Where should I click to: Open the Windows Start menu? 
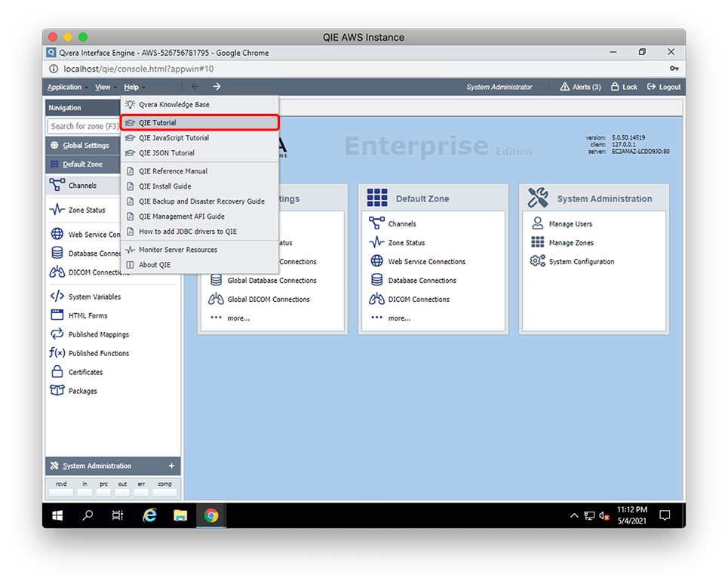(x=57, y=515)
